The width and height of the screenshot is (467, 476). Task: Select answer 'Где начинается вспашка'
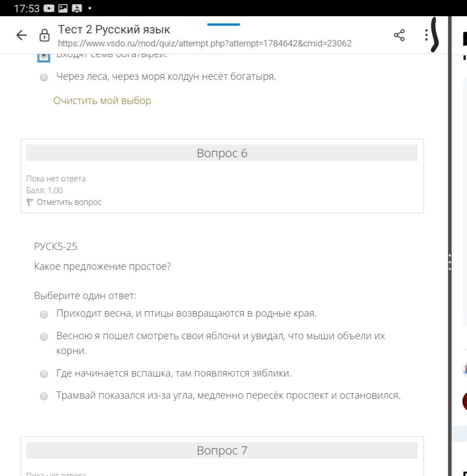(x=44, y=374)
